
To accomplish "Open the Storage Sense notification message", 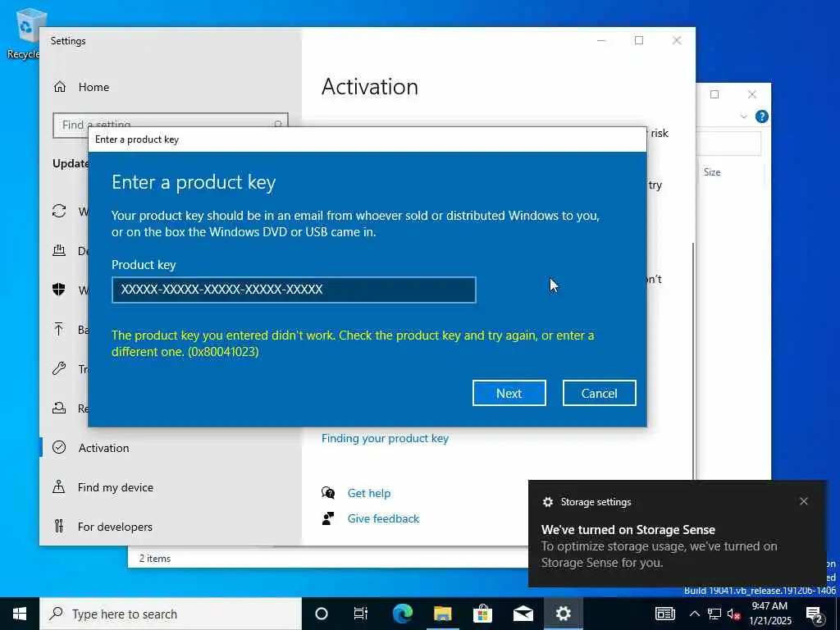I will [x=659, y=546].
